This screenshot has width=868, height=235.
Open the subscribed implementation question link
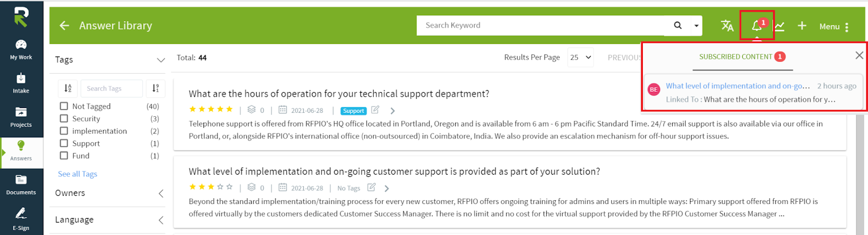(x=738, y=86)
